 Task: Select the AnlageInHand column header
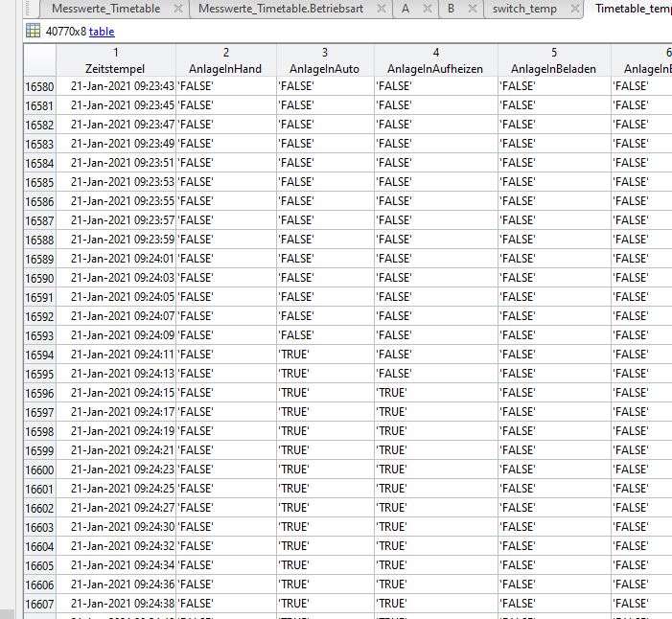click(x=225, y=69)
